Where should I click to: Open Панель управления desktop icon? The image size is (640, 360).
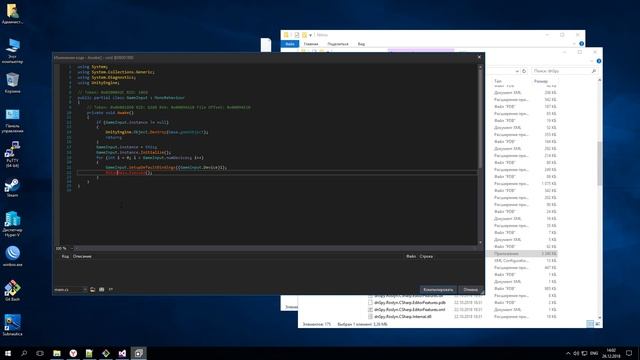[12, 120]
